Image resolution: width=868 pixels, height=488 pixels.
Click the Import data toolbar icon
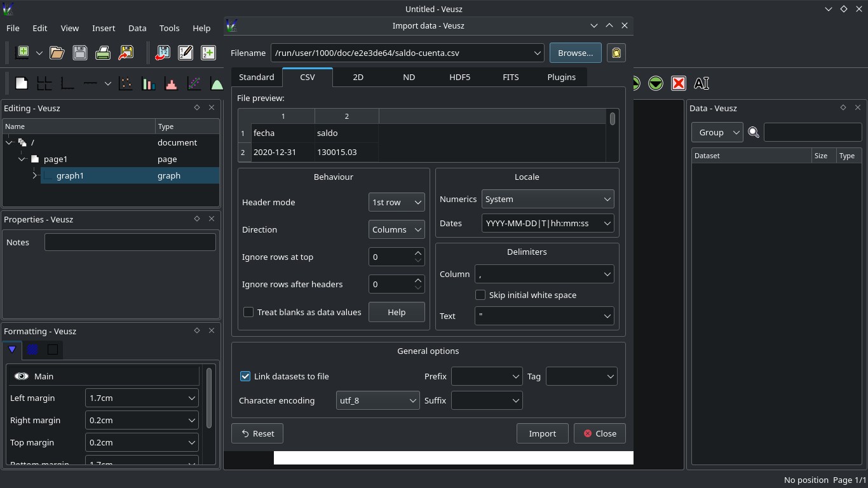point(163,53)
